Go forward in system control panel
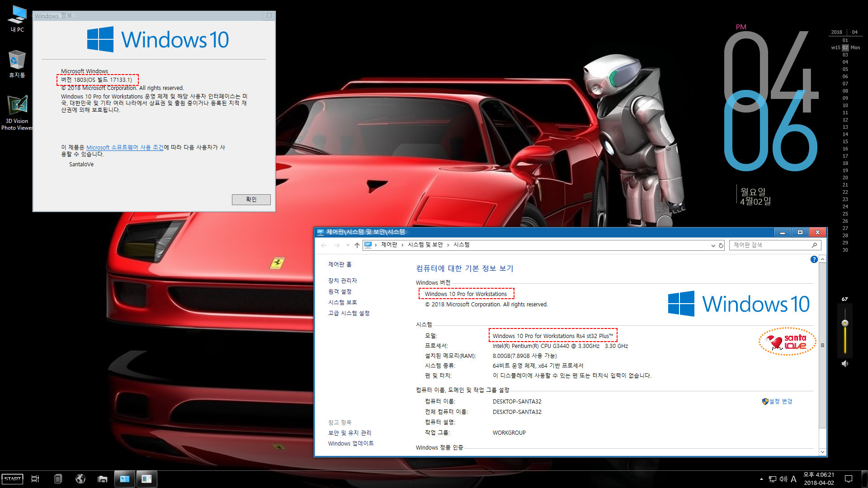This screenshot has height=488, width=868. [x=337, y=245]
